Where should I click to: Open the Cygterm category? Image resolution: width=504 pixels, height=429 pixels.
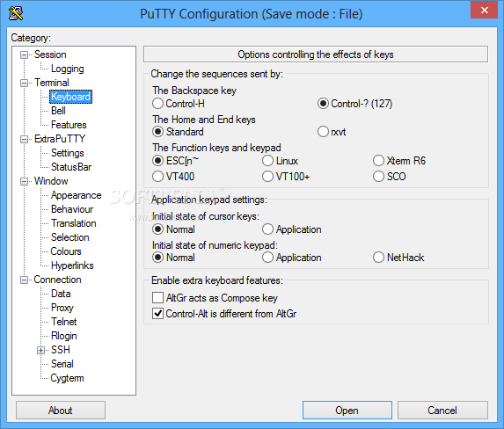pyautogui.click(x=67, y=378)
